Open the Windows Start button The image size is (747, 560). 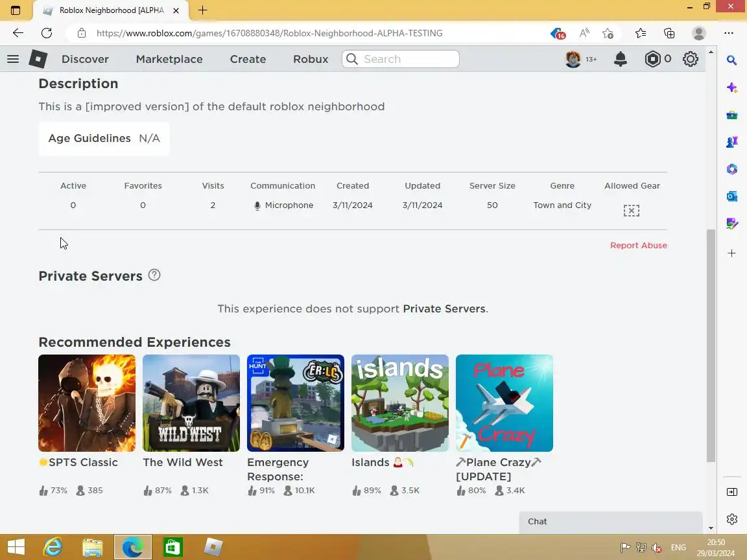16,547
